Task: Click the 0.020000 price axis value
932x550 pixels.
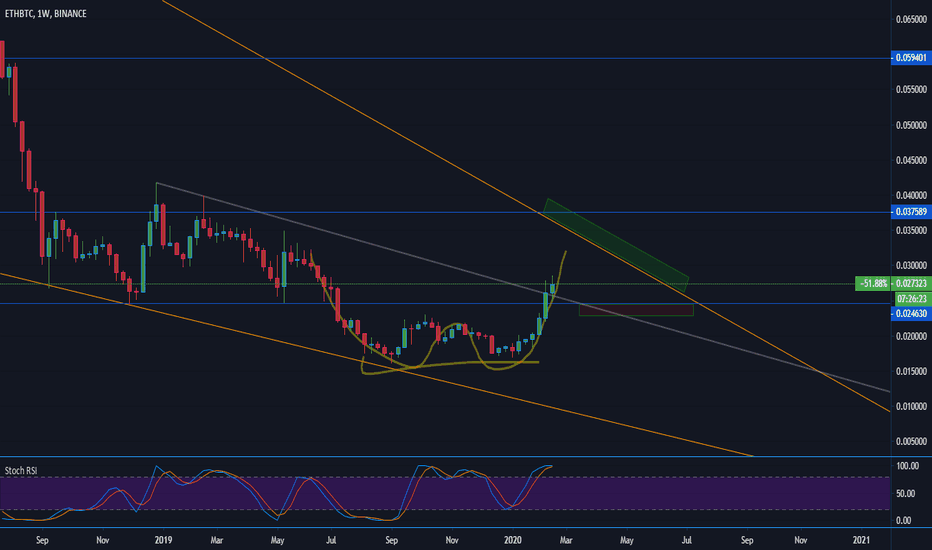Action: click(911, 336)
